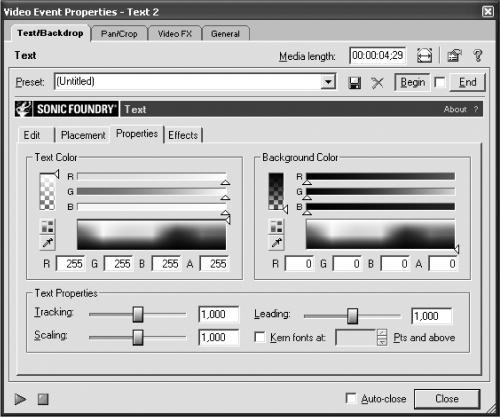Click the match event length icon

424,55
